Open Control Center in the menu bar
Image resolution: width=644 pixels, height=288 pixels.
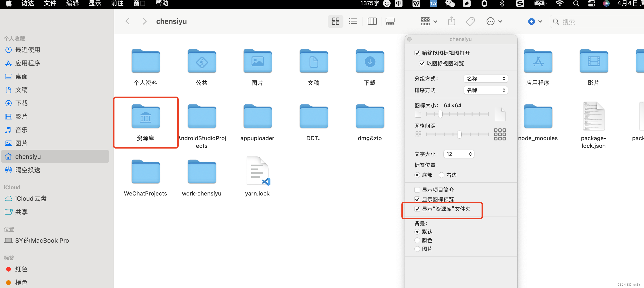[592, 4]
